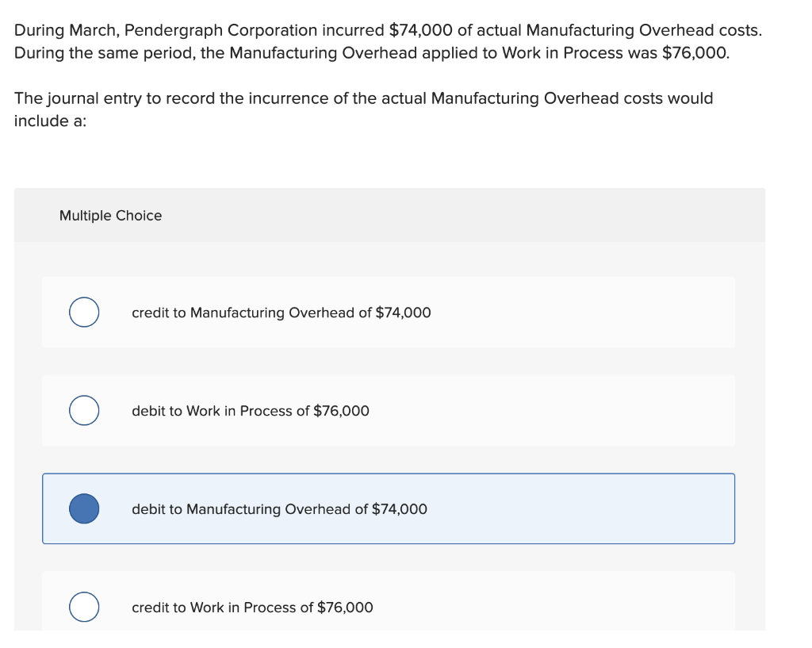Click 'include a:' at the end of the prompt
The height and width of the screenshot is (648, 812).
[x=50, y=121]
